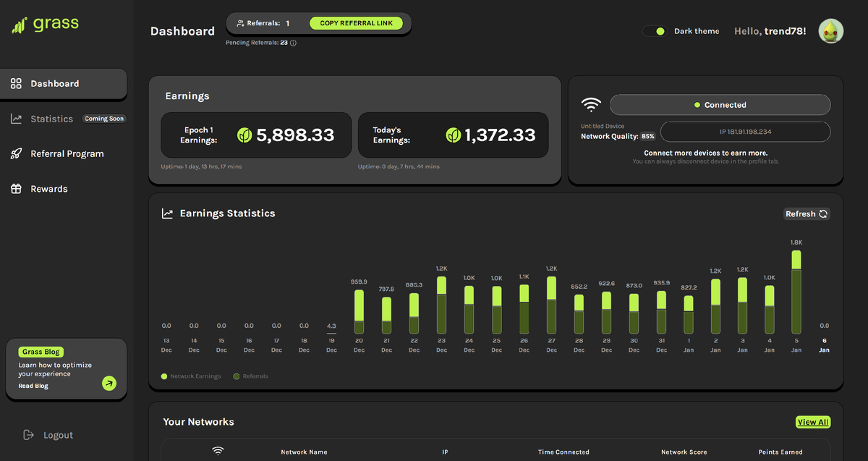Click Today's earnings value 1,372.33

[x=500, y=135]
